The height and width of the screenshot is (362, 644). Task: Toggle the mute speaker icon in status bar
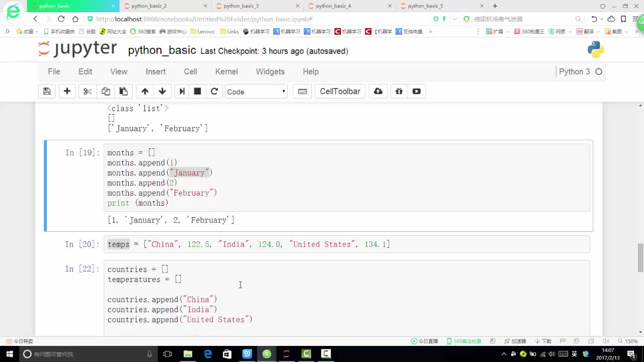pyautogui.click(x=606, y=341)
